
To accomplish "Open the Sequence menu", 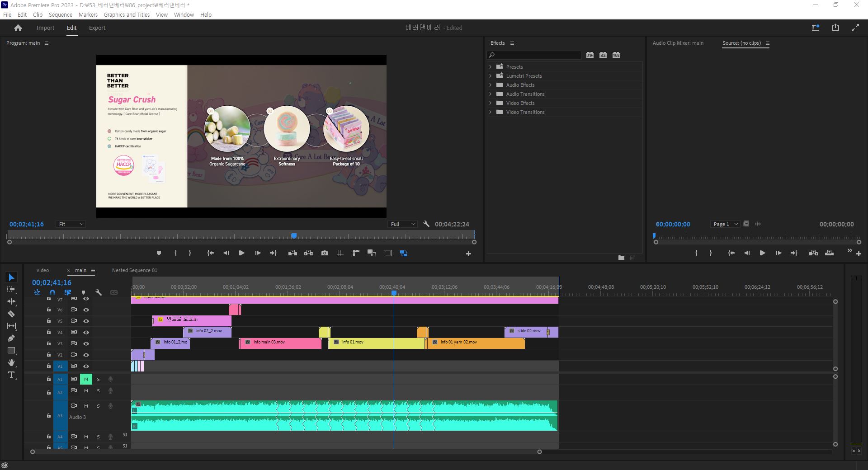I will [61, 14].
